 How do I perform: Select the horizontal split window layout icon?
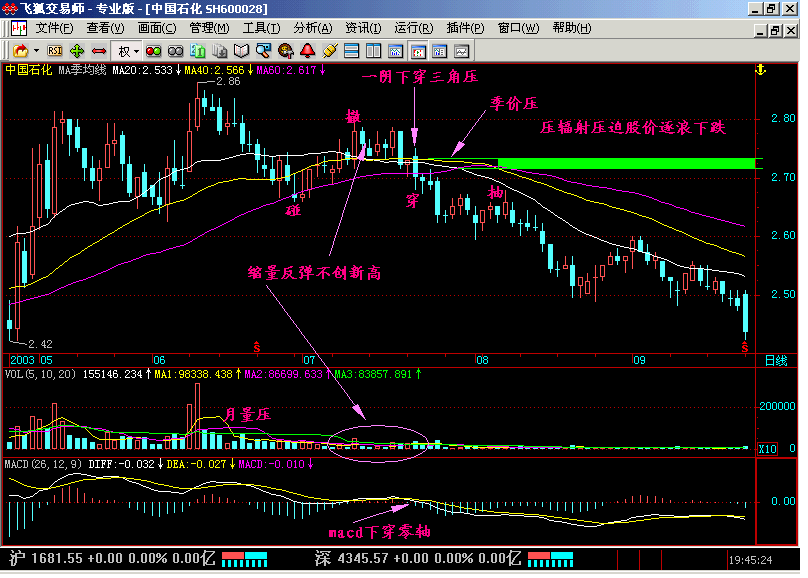coord(351,51)
